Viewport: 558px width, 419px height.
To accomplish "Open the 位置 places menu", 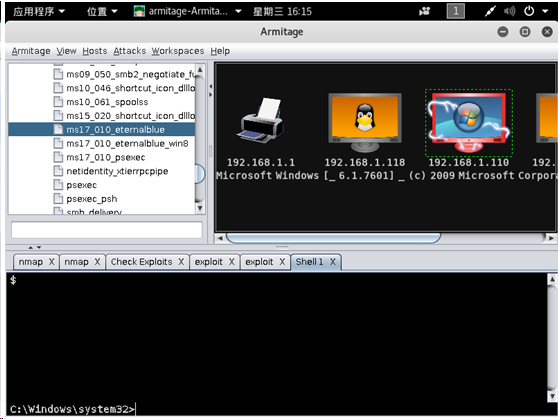I will pos(102,11).
